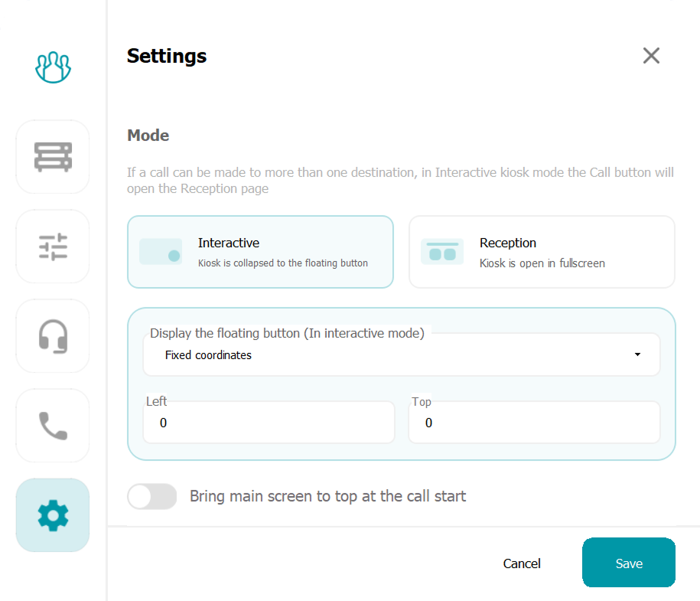Open the headset sidebar section
700x601 pixels.
click(x=53, y=336)
